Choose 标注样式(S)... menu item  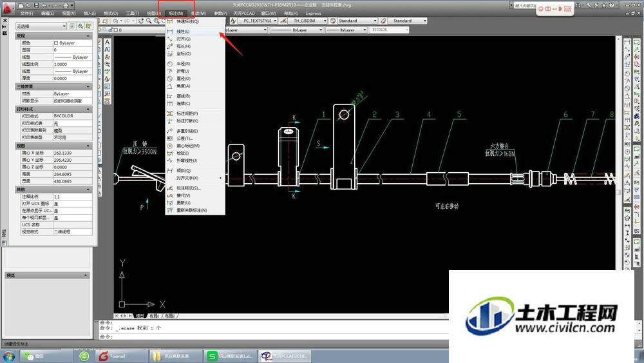point(195,188)
